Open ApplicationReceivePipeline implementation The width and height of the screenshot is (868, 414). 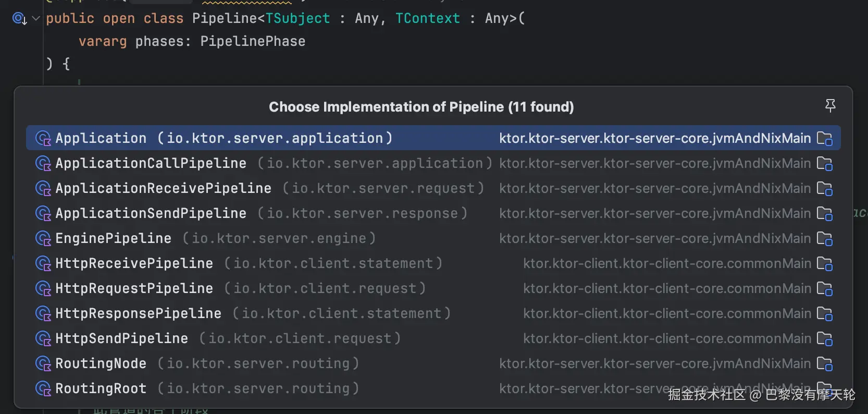pyautogui.click(x=163, y=188)
